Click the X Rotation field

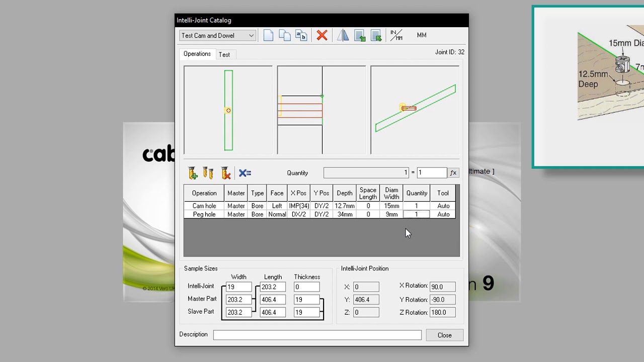(x=442, y=287)
